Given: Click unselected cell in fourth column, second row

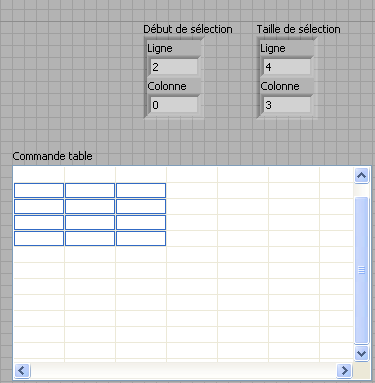Looking at the screenshot, I should (x=192, y=191).
